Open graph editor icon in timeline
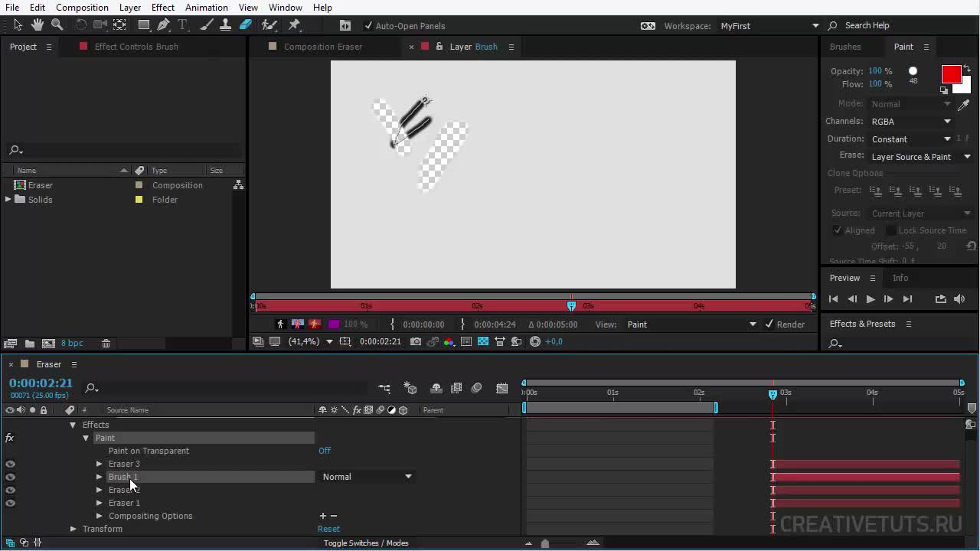 (502, 388)
